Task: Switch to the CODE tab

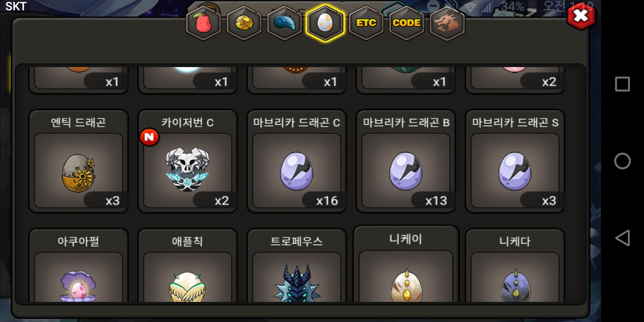Action: coord(407,23)
